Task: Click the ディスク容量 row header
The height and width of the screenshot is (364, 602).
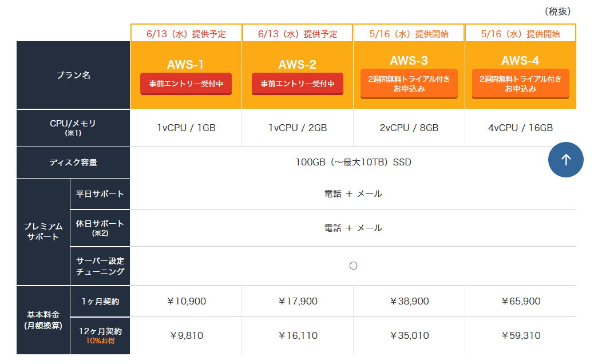Action: click(x=73, y=163)
